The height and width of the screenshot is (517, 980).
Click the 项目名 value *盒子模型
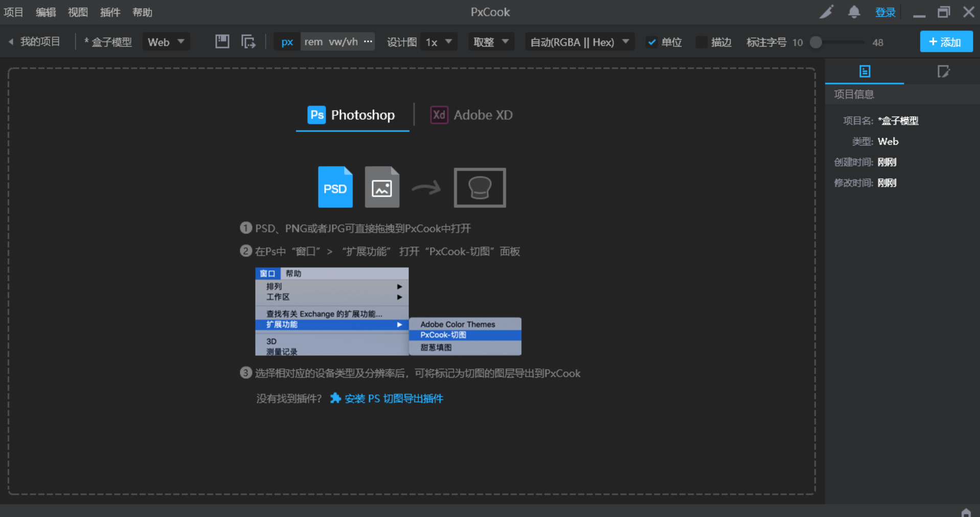click(x=898, y=121)
